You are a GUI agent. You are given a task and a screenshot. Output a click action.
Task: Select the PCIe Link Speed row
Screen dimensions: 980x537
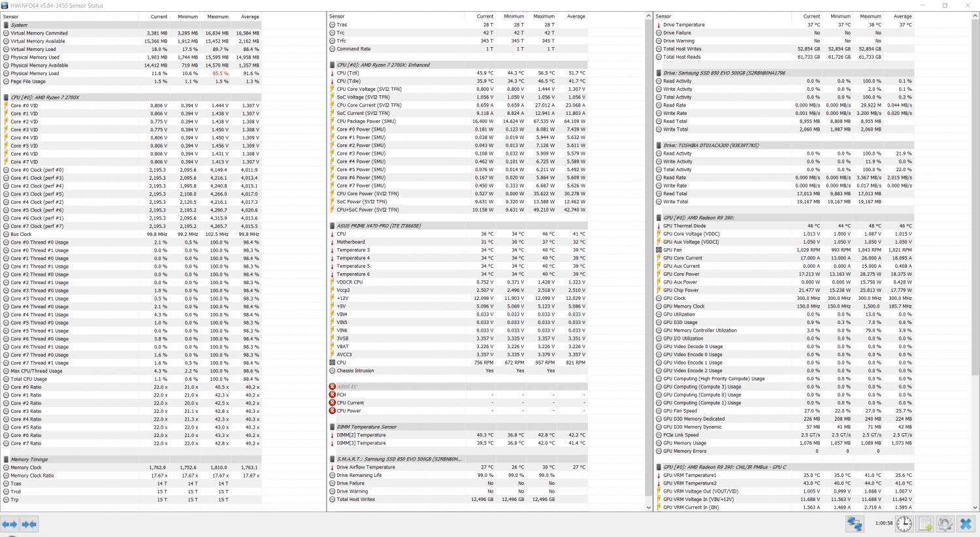click(x=783, y=435)
